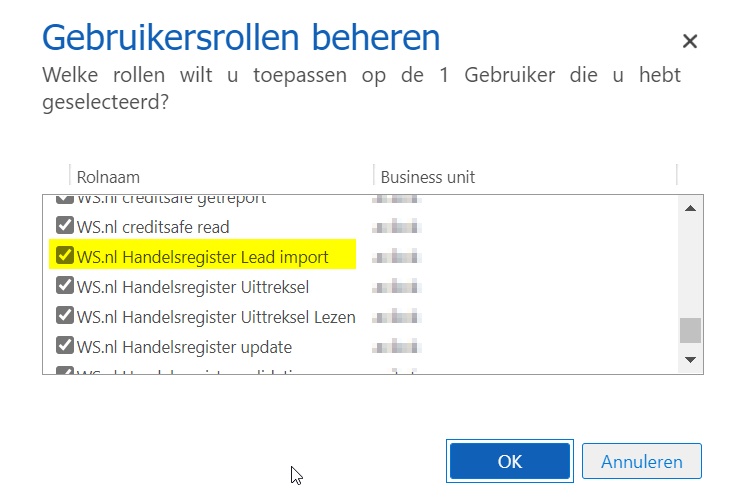Click the scrollbar down arrow
Image resolution: width=744 pixels, height=492 pixels.
pos(689,358)
